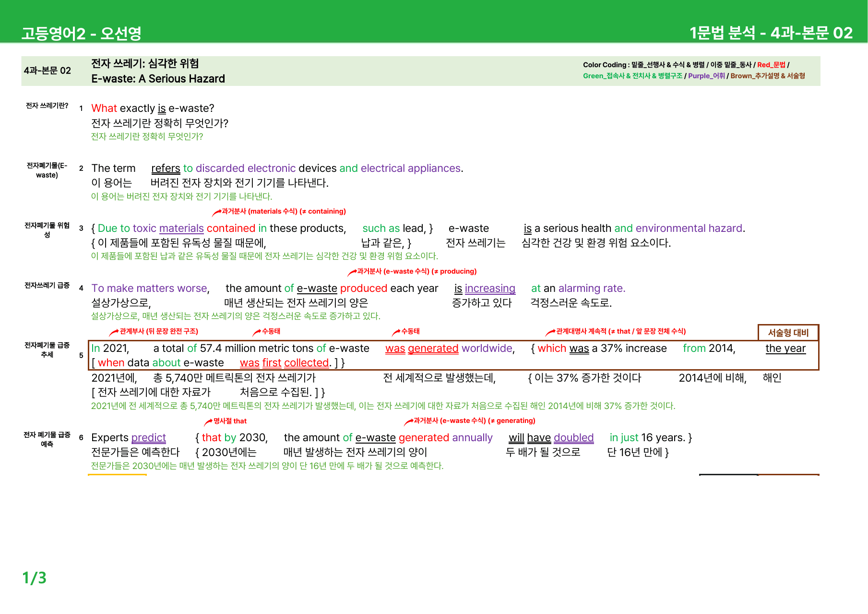Click the underlined 'was first collected'
Screen dimensions: 868x614
tap(285, 363)
